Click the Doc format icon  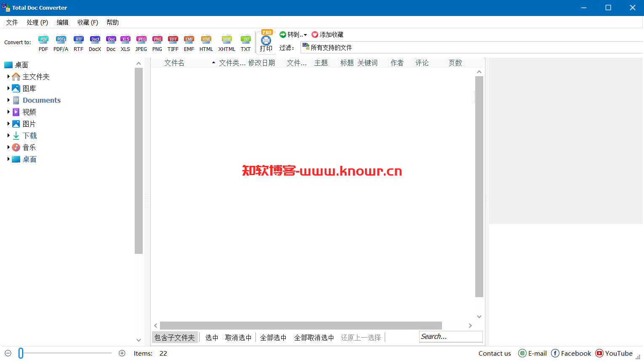(x=111, y=43)
